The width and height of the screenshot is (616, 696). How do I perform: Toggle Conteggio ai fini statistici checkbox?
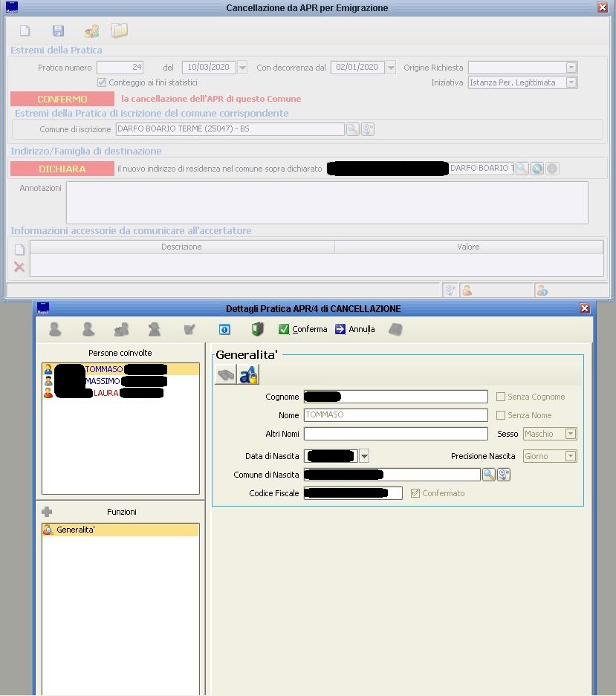[102, 82]
